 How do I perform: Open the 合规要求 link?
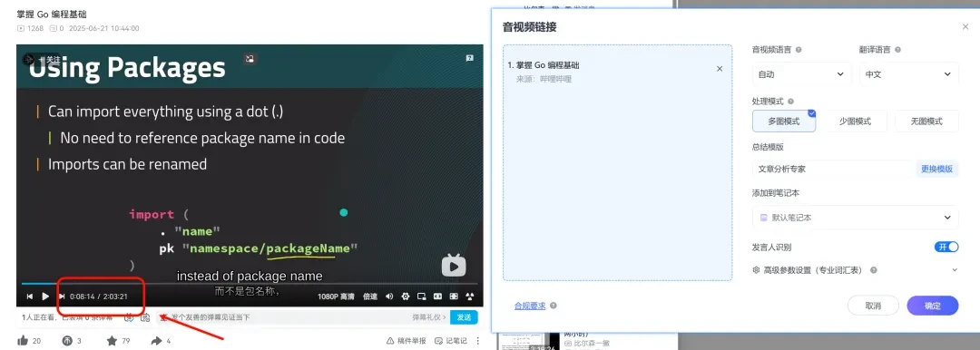530,306
